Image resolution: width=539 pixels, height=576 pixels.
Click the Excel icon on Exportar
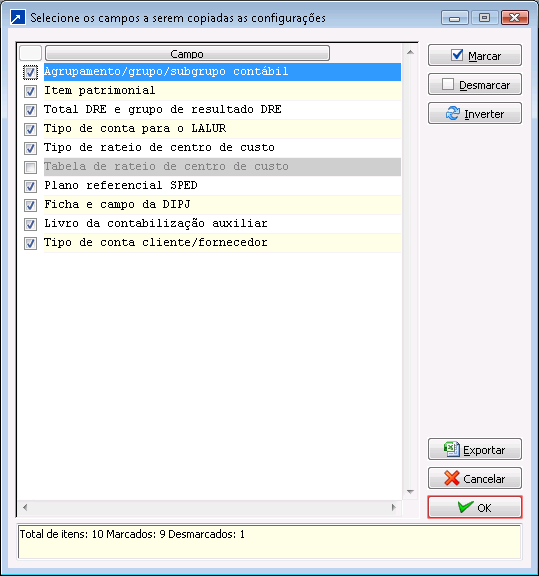click(x=452, y=449)
